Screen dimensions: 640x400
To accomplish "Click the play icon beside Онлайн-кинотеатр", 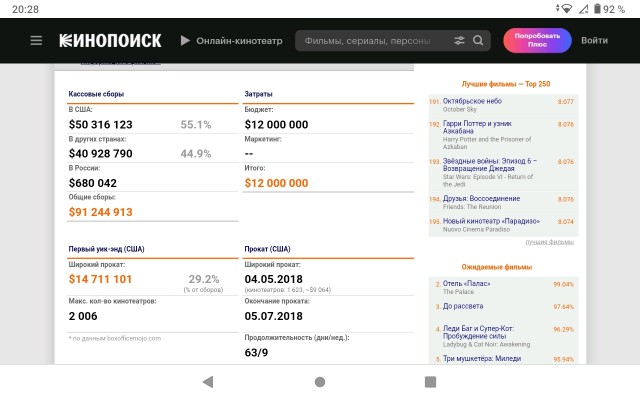I will [x=185, y=40].
